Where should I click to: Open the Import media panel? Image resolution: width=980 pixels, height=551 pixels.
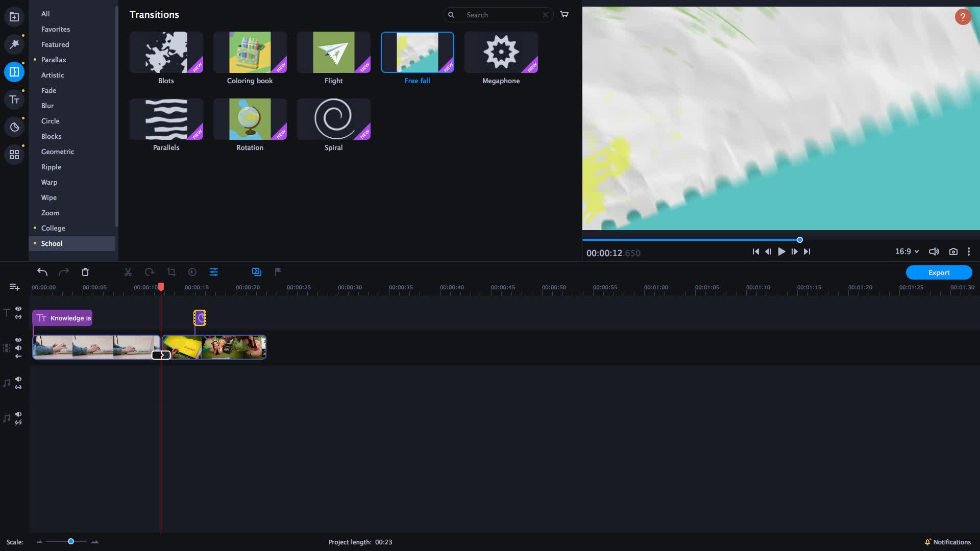click(14, 16)
